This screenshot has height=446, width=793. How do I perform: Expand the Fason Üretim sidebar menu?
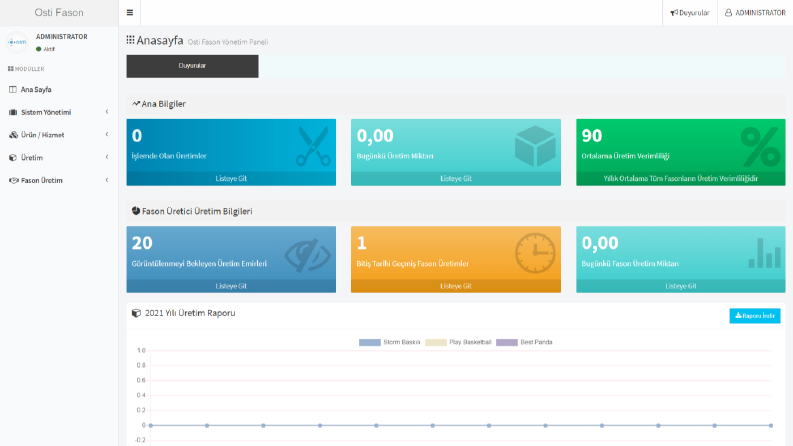(x=59, y=181)
